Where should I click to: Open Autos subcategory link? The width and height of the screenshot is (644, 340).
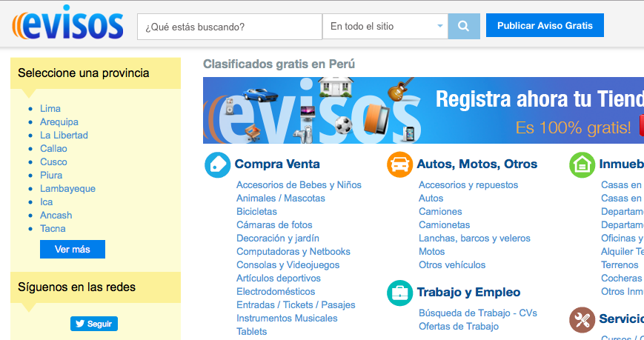click(x=431, y=199)
